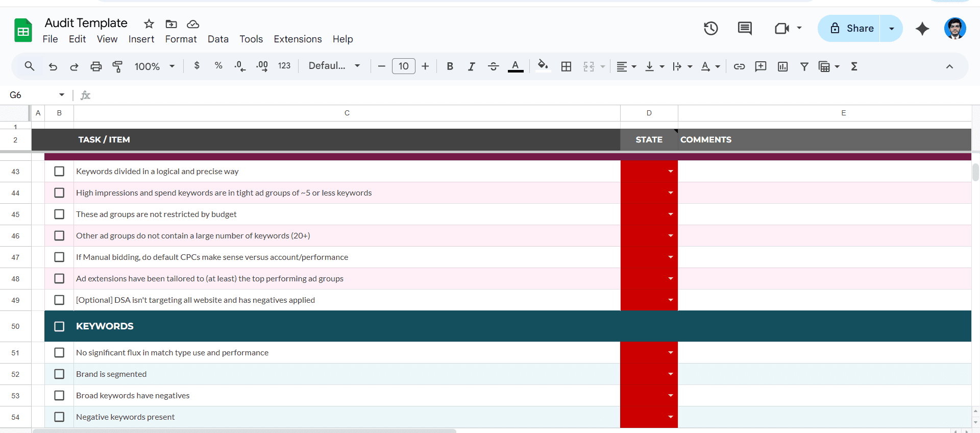Open the Gemini sparkle icon
This screenshot has width=980, height=433.
[922, 29]
